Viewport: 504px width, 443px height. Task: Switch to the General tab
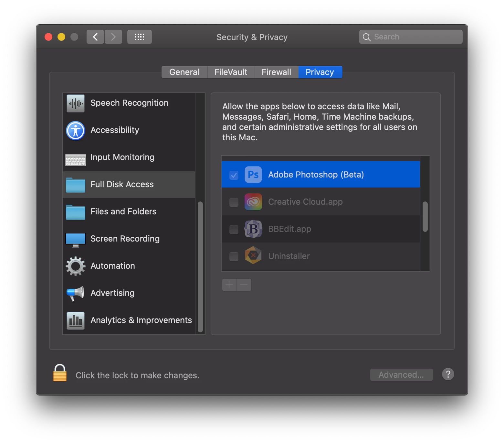click(184, 72)
